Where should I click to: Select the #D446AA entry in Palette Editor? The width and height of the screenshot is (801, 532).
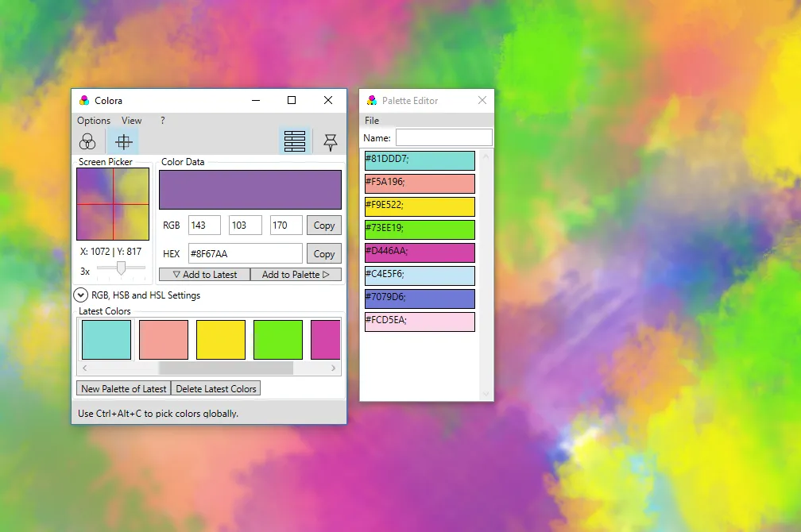(420, 253)
